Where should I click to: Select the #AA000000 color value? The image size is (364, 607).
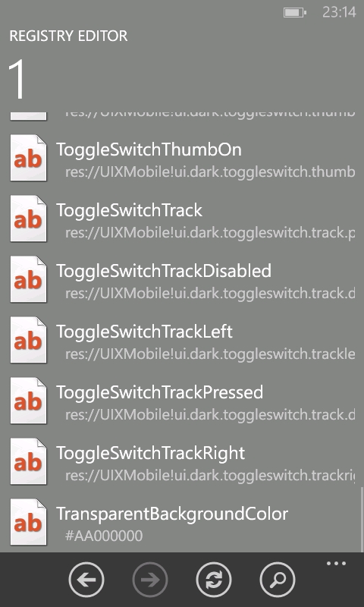tap(104, 536)
